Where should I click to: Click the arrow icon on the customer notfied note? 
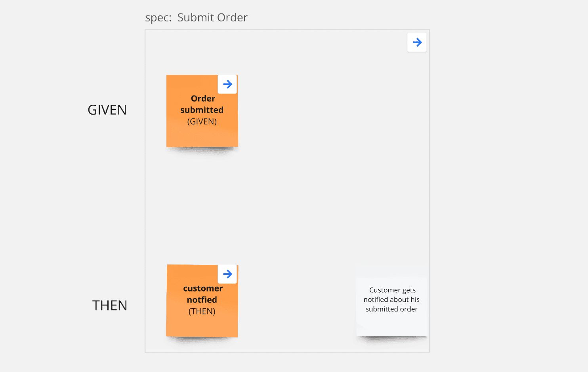(x=227, y=274)
